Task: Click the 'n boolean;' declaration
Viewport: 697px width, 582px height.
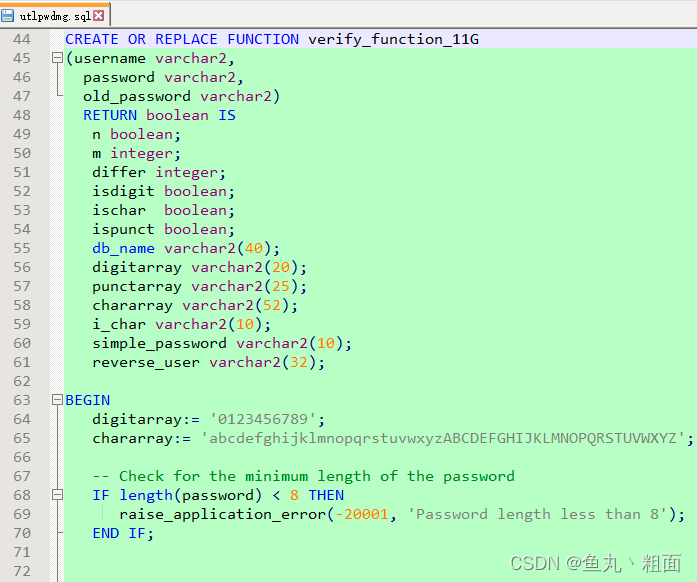Action: pos(136,134)
